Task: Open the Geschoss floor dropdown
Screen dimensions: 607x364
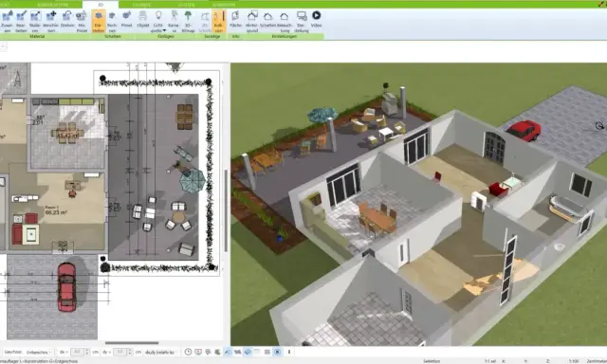Action: [39, 352]
